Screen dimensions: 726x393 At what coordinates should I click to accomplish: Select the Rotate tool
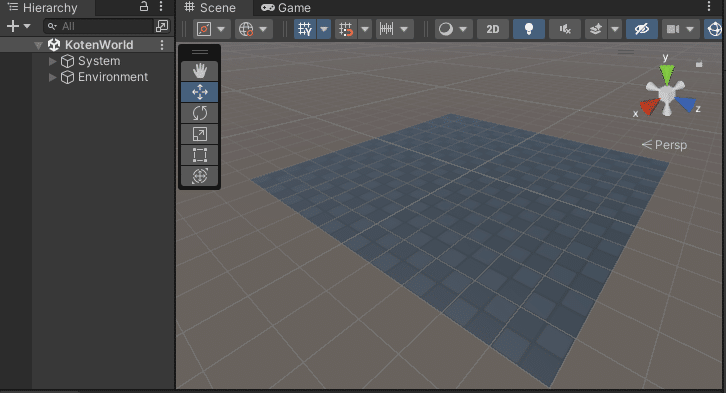click(200, 113)
